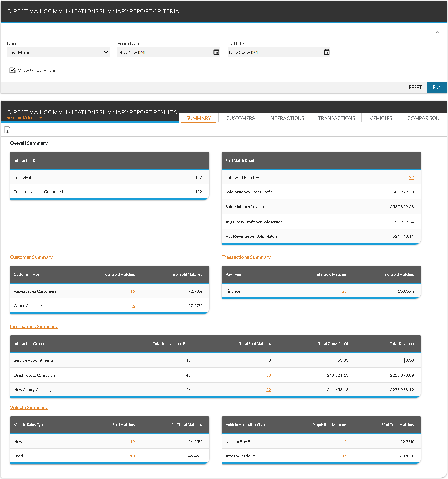The width and height of the screenshot is (448, 479).
Task: Collapse the report criteria panel
Action: 437,32
